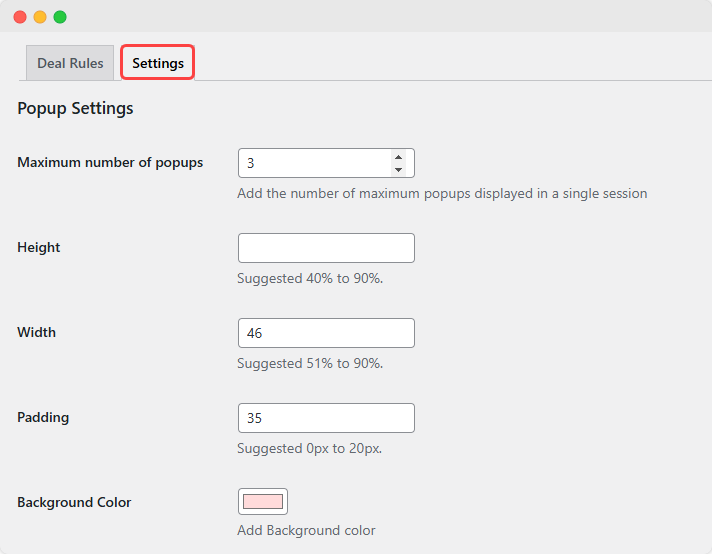Click the Height label
The width and height of the screenshot is (712, 554).
39,247
